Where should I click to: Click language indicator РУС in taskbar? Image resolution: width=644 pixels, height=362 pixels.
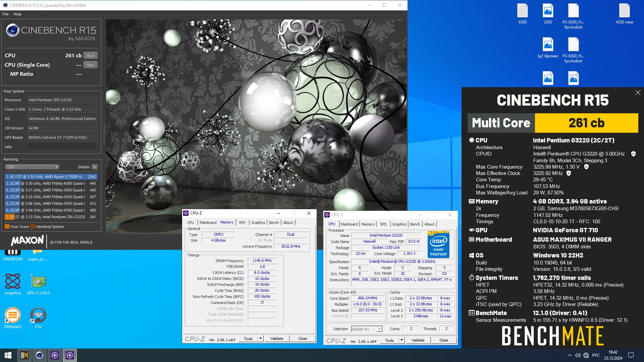click(596, 355)
